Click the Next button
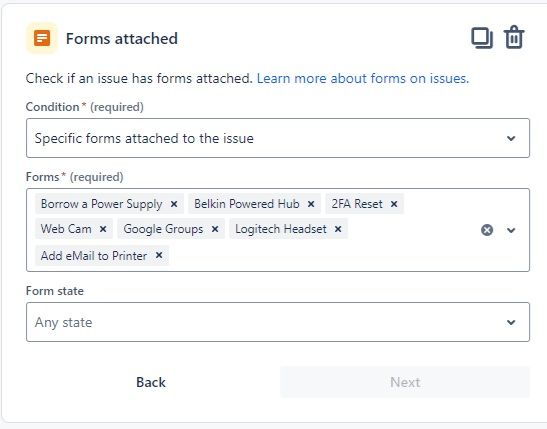The image size is (547, 429). [405, 382]
